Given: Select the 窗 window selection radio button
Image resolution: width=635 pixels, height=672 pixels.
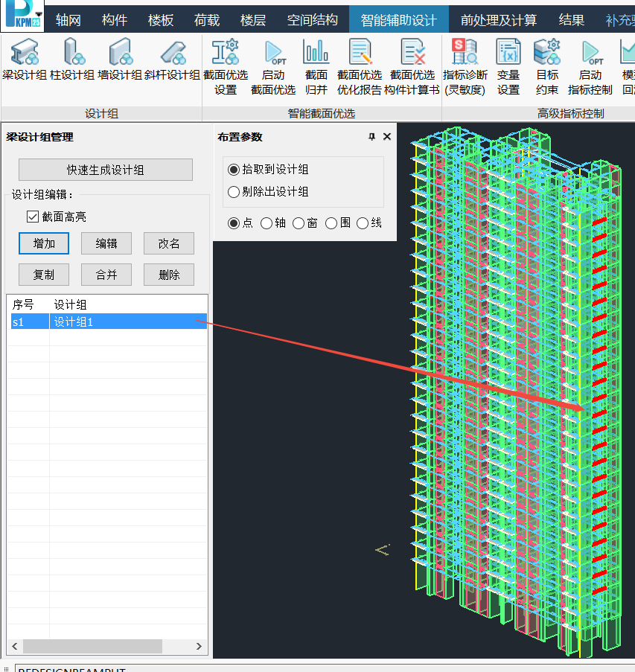Looking at the screenshot, I should pos(299,223).
